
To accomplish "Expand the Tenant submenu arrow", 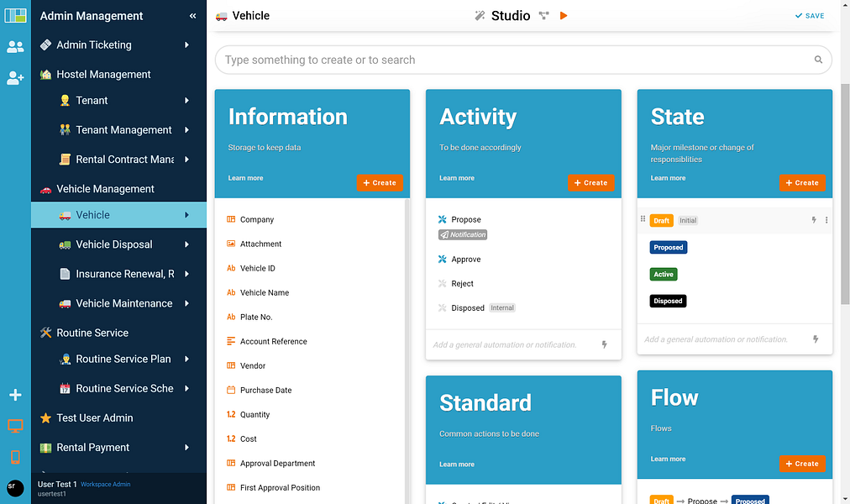I will pos(186,100).
